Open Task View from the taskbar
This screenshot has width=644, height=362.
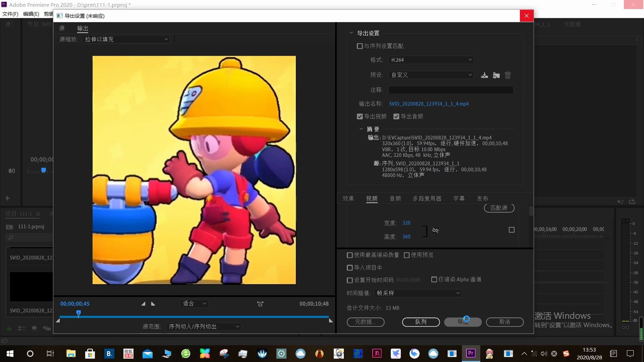(50, 353)
